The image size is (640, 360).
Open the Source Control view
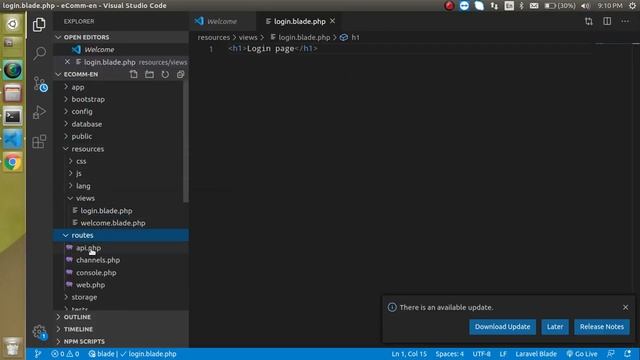[x=40, y=84]
